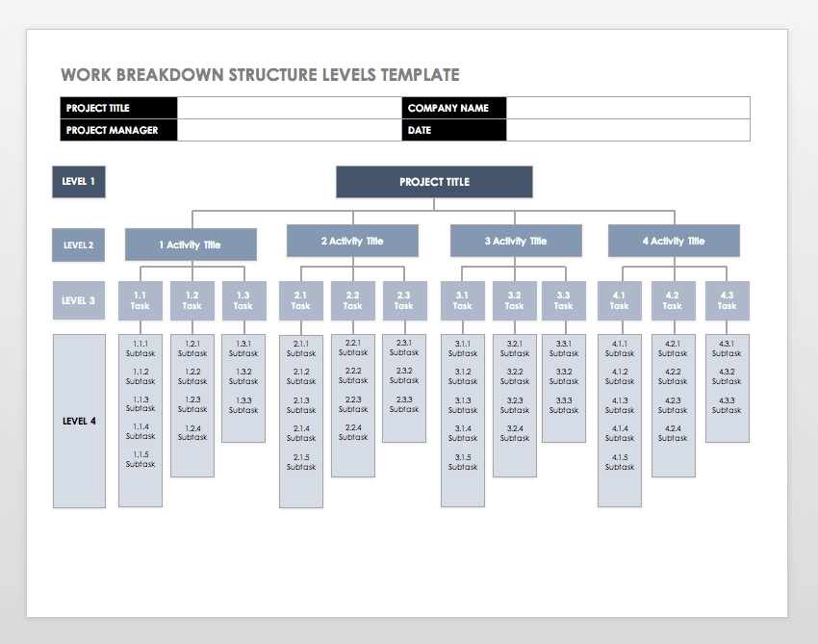Select the COMPANY NAME header cell
Image resolution: width=818 pixels, height=644 pixels.
tap(452, 108)
